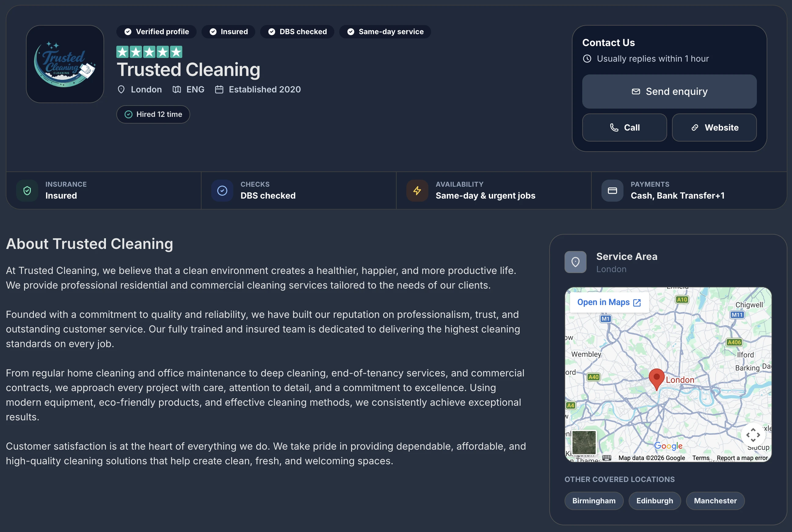Click the check icon in Hired pill
The width and height of the screenshot is (792, 532).
[128, 114]
